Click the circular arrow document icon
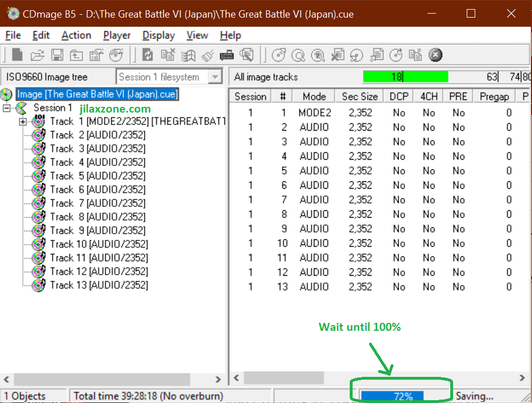This screenshot has height=403, width=532. coord(357,55)
